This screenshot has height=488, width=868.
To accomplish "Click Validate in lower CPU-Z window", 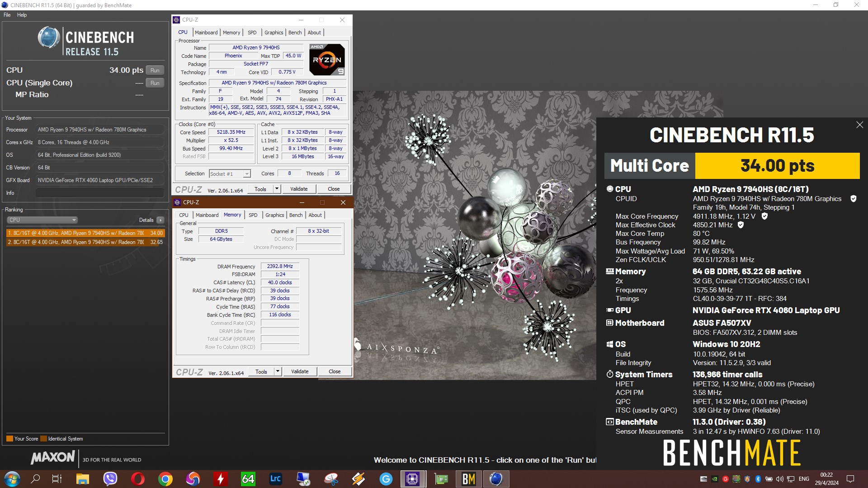I will (300, 372).
